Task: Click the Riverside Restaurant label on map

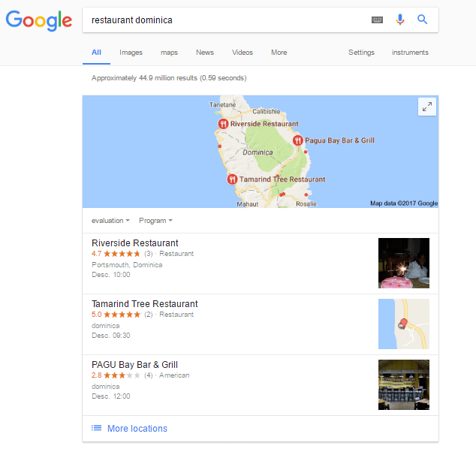Action: [264, 124]
